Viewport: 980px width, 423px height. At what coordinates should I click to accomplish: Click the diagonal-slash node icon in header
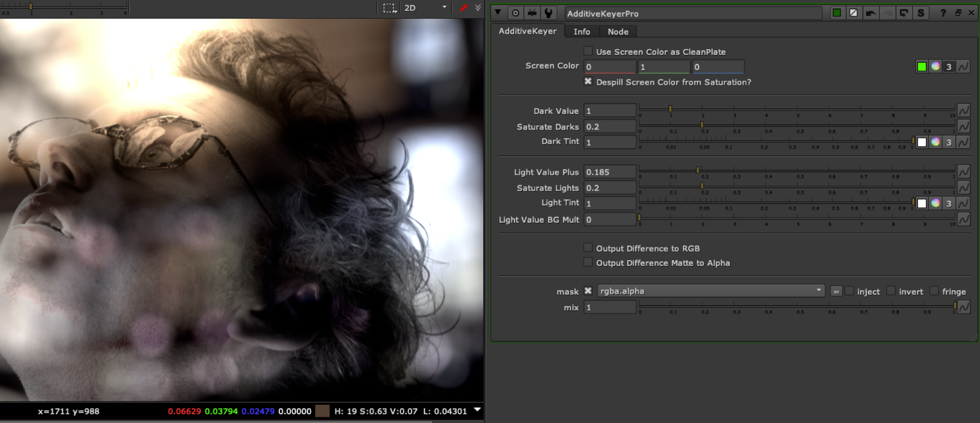coord(853,13)
